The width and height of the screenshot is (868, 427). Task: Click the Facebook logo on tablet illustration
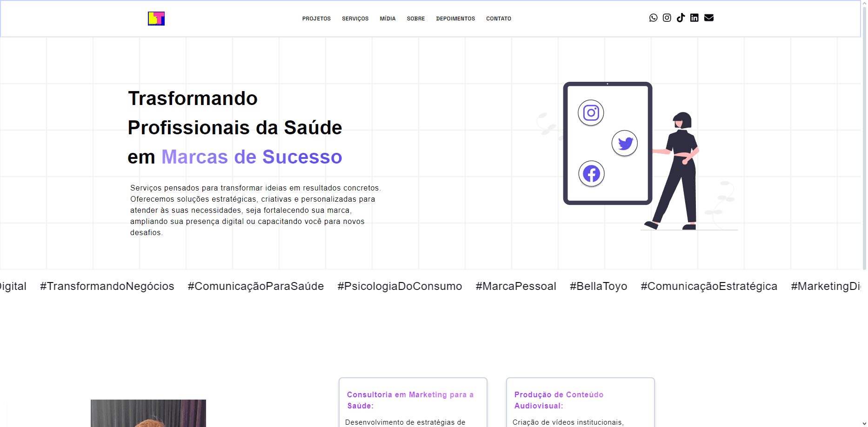click(x=591, y=174)
